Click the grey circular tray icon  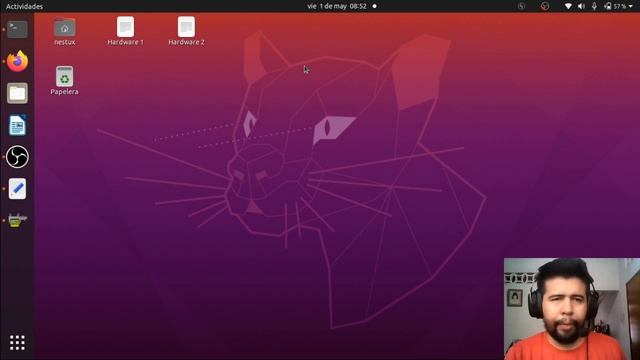click(521, 6)
